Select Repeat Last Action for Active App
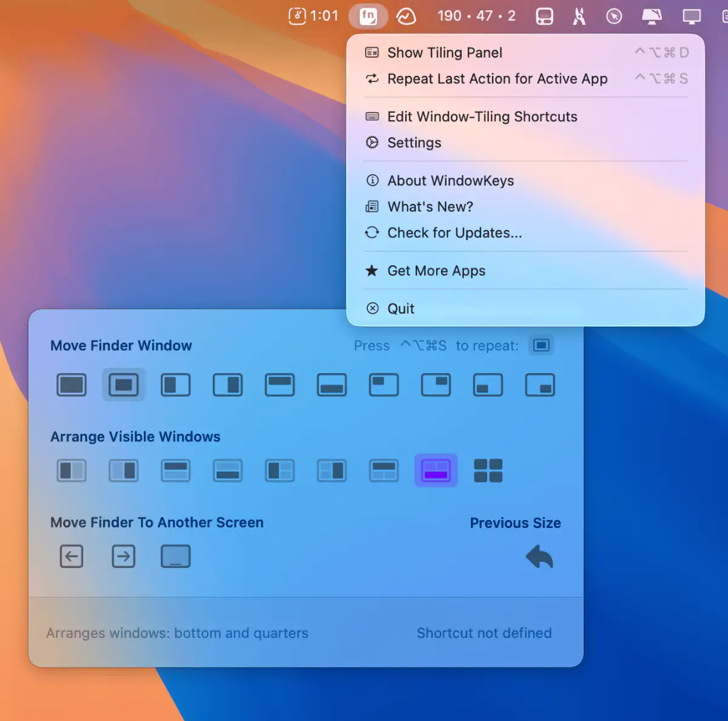The image size is (728, 721). tap(526, 79)
